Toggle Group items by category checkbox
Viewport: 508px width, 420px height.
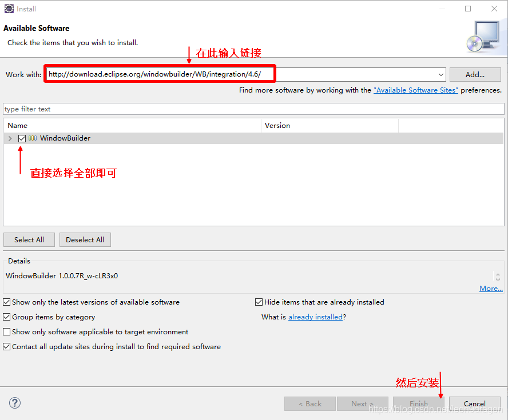tap(6, 317)
